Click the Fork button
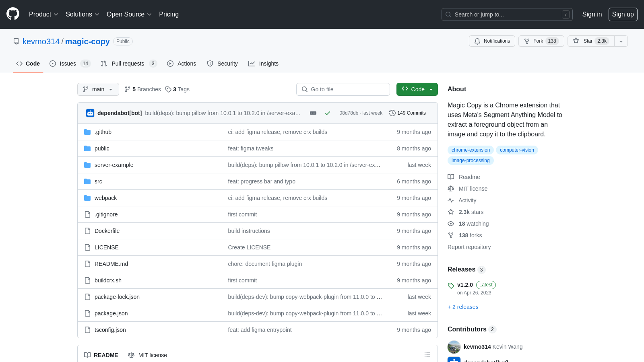Screen dimensions: 644x362 click(x=541, y=41)
